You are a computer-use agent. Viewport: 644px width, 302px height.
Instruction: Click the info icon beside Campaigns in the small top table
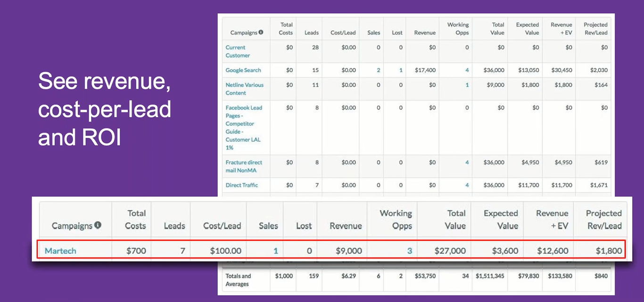click(261, 33)
